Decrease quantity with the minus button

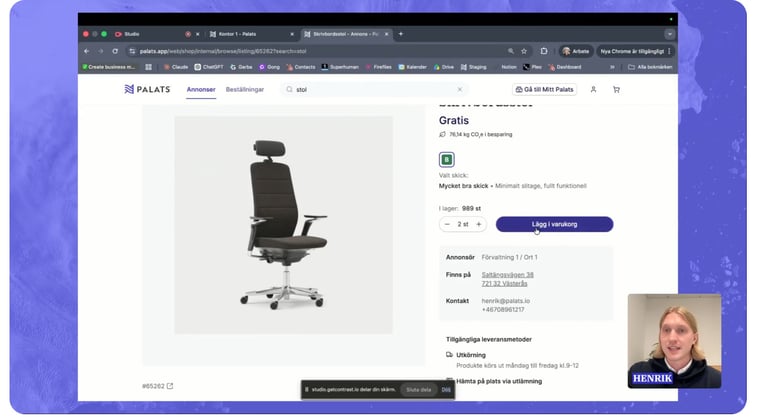[x=447, y=225]
